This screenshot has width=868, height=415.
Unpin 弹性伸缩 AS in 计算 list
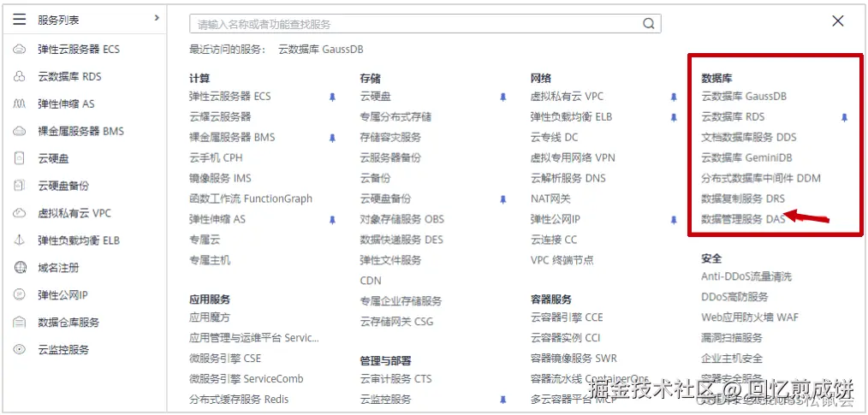pos(332,220)
